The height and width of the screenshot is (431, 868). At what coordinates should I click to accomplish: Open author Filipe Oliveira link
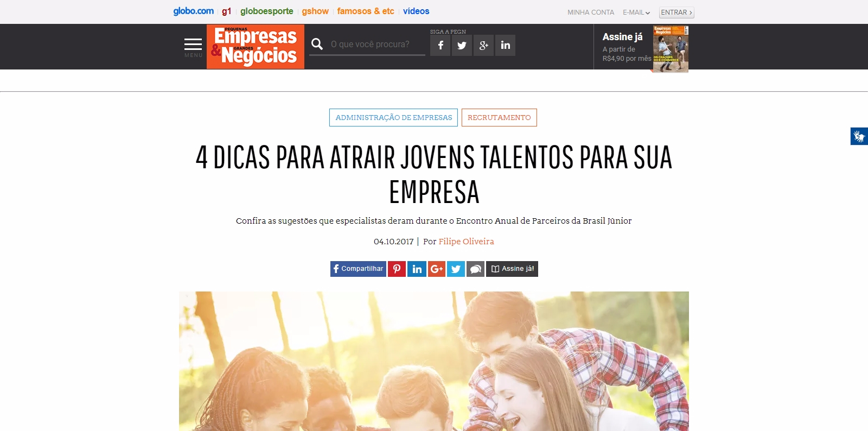pyautogui.click(x=466, y=242)
